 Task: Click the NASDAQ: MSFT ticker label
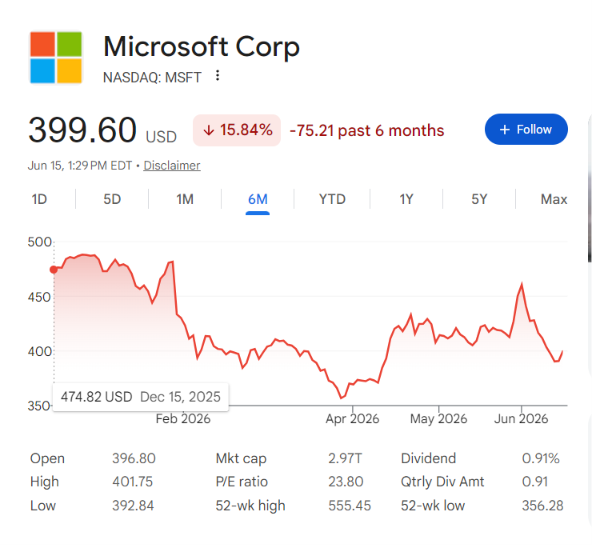point(152,77)
